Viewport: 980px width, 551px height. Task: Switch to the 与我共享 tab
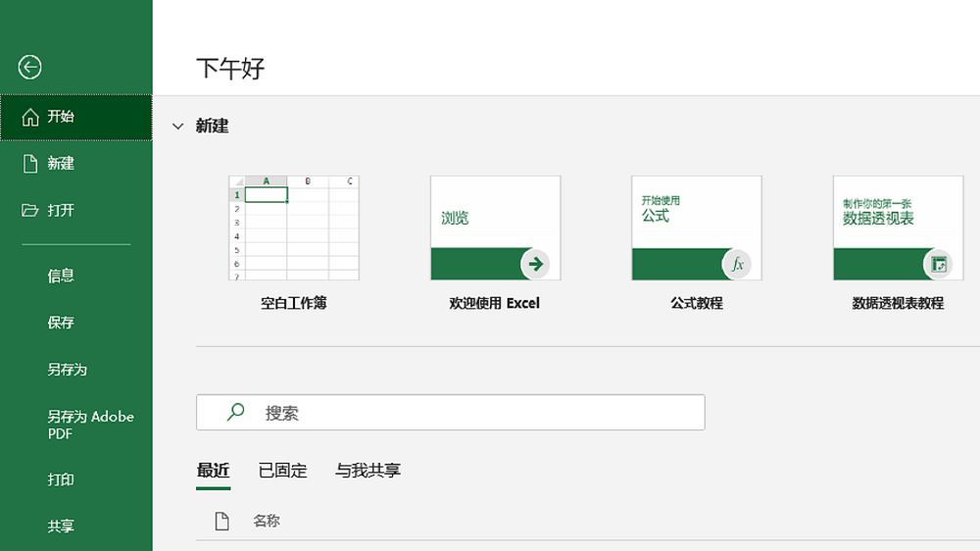(x=367, y=471)
